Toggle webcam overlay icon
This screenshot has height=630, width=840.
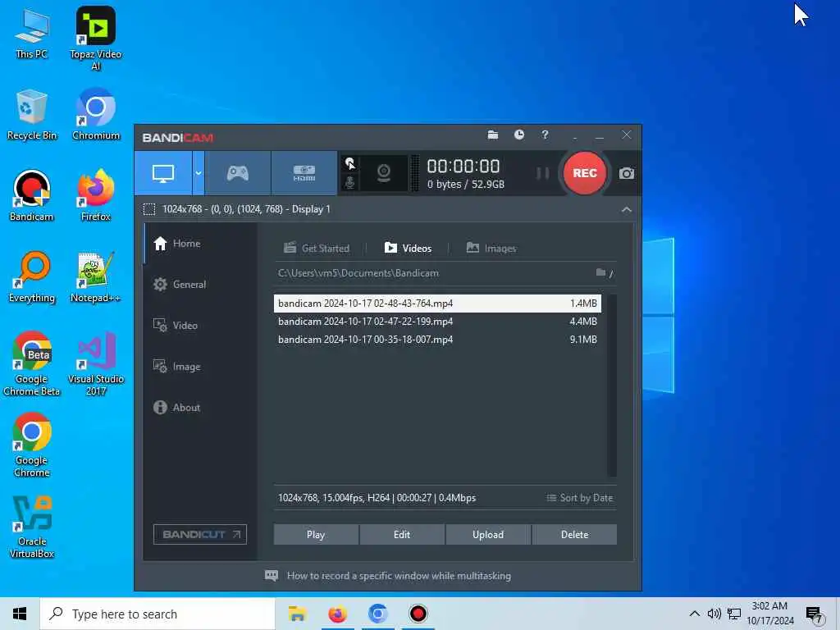pos(384,173)
